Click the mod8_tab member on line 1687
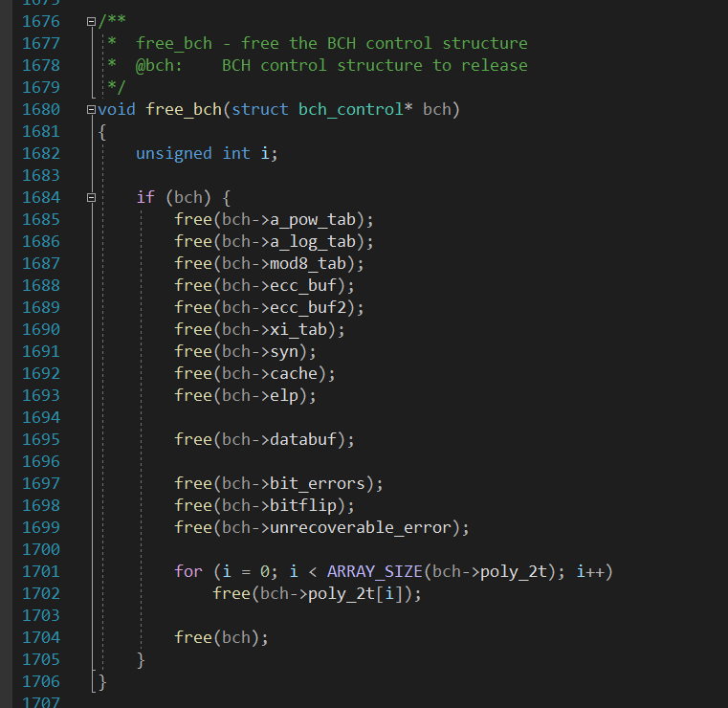 (x=308, y=264)
